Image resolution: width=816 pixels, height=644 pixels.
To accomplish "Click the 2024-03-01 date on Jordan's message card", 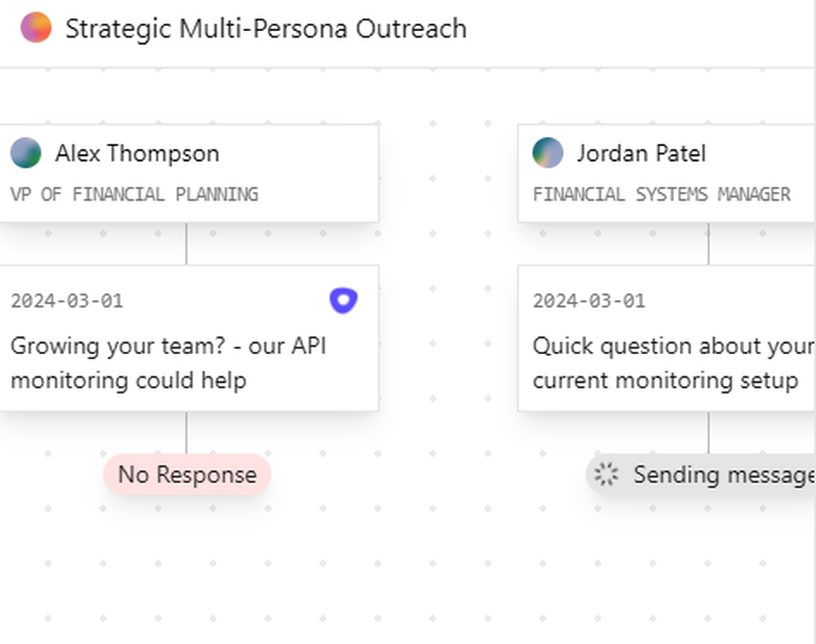I will 589,300.
